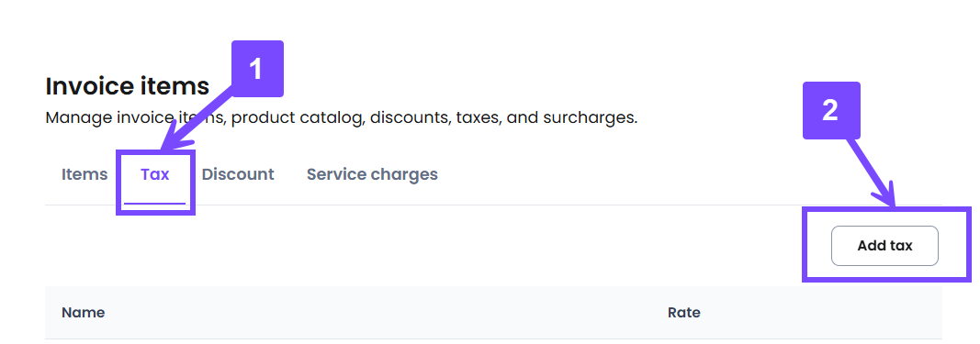Select the Tax tab
The height and width of the screenshot is (344, 980).
pos(155,174)
